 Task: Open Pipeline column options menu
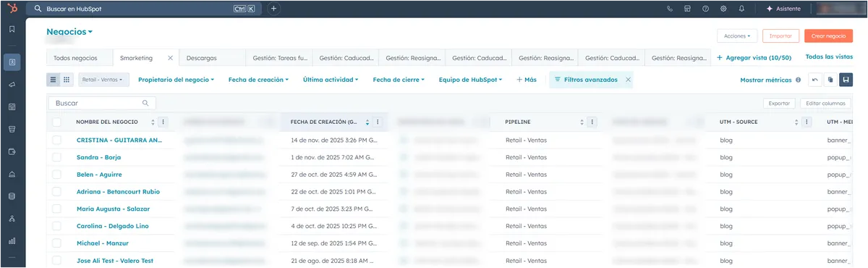pyautogui.click(x=592, y=122)
